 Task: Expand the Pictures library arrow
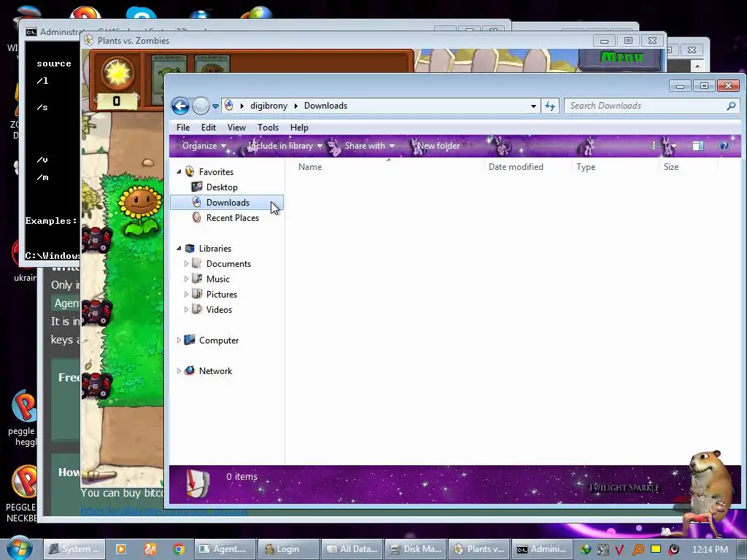tap(186, 294)
